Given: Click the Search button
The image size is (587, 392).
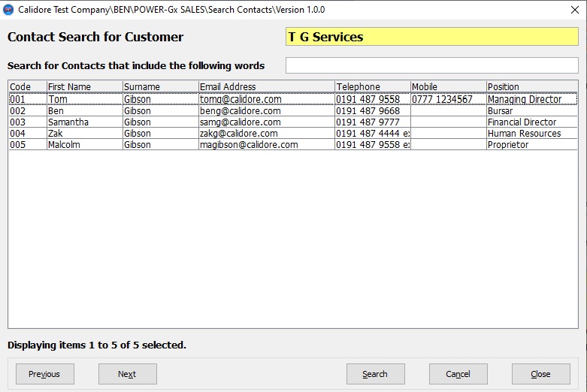Looking at the screenshot, I should (375, 374).
